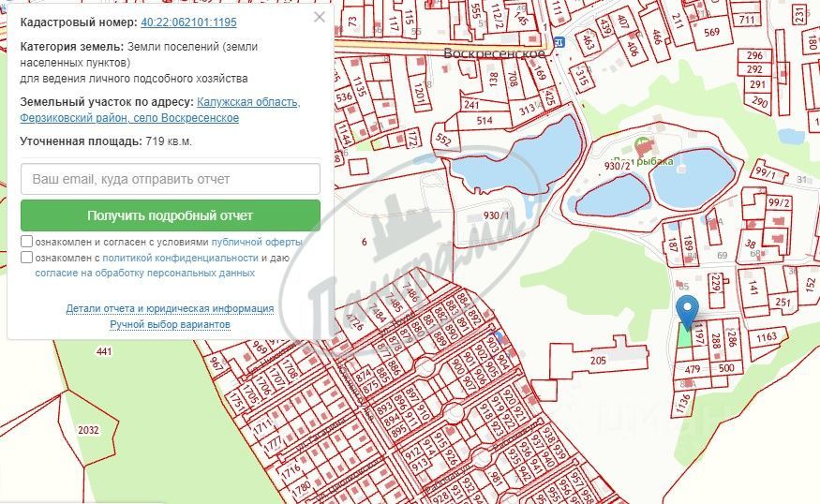820x504 pixels.
Task: Open Детали отчета и юридическая информация
Action: point(170,308)
